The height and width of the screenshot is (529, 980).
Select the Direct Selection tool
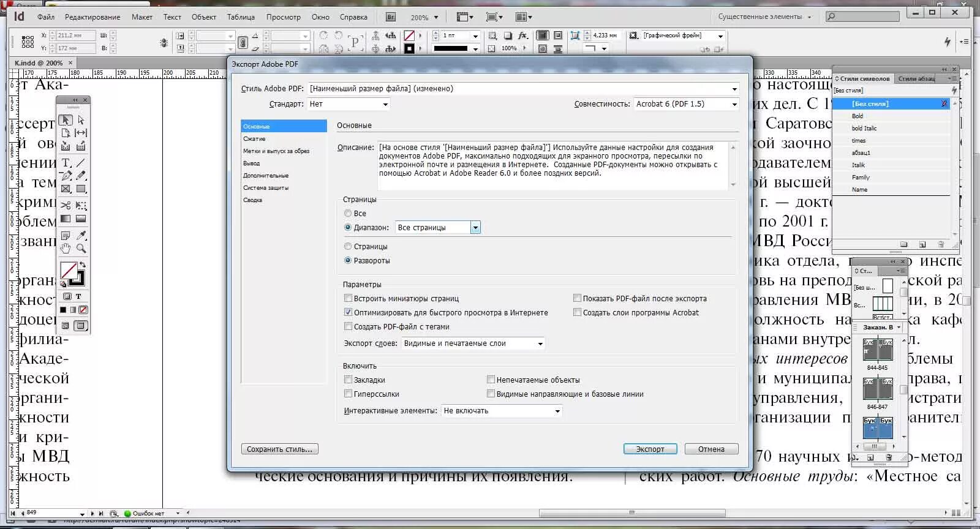(81, 120)
